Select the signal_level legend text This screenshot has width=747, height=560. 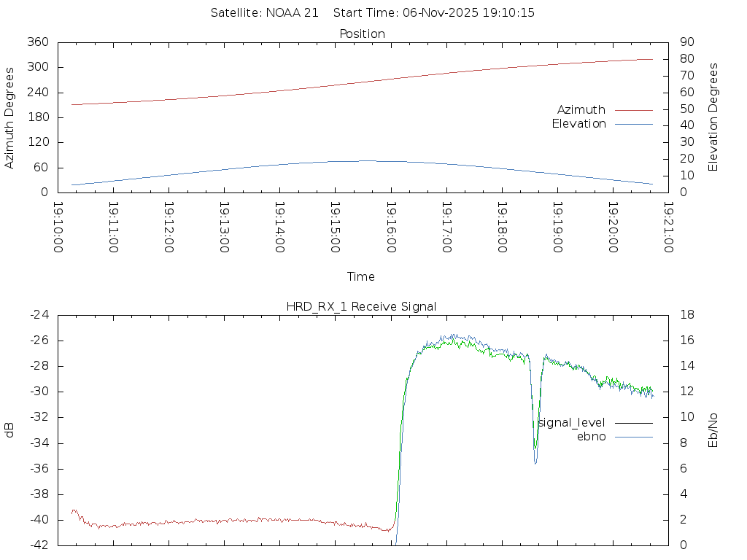coord(571,423)
